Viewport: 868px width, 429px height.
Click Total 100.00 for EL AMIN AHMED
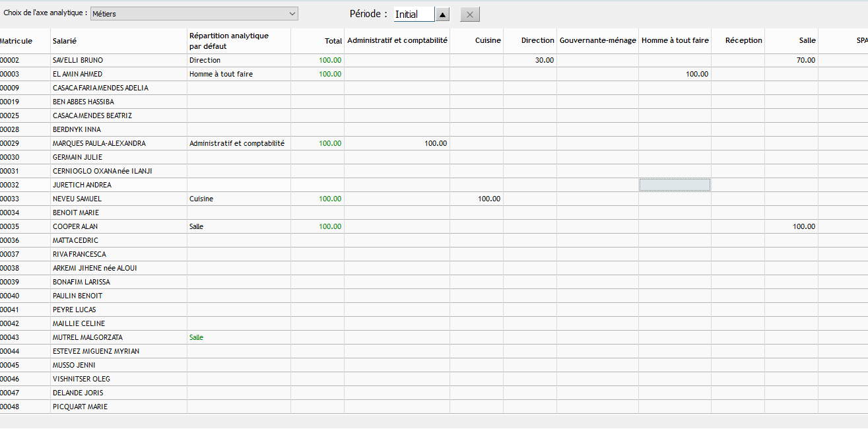[330, 74]
